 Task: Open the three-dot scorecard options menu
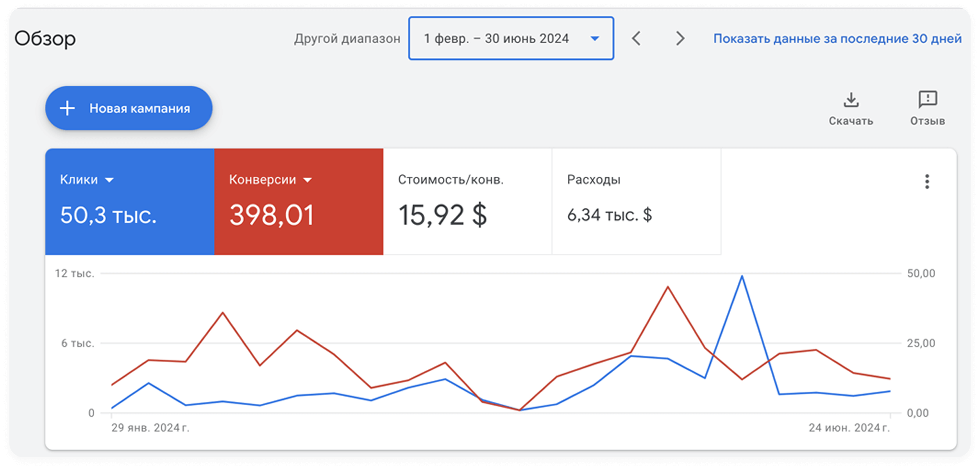[x=927, y=182]
